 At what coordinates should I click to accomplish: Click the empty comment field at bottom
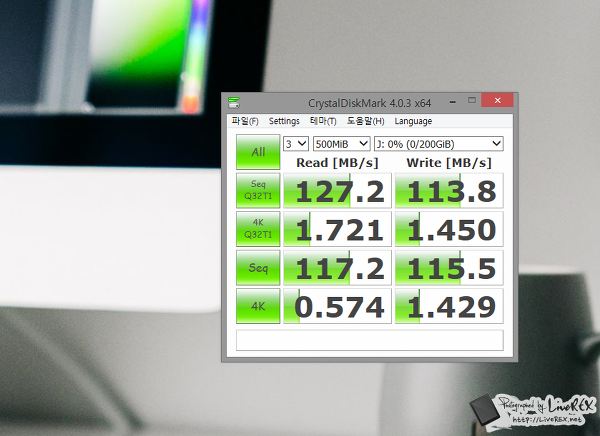pos(370,340)
